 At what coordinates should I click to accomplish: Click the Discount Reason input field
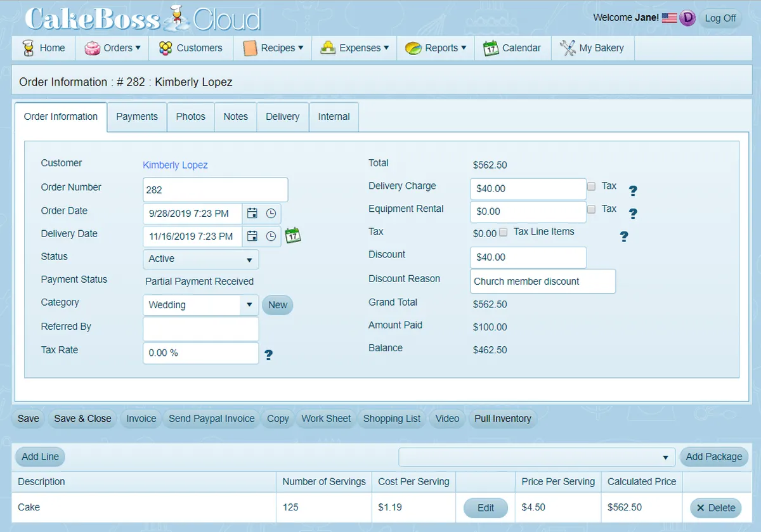tap(542, 282)
